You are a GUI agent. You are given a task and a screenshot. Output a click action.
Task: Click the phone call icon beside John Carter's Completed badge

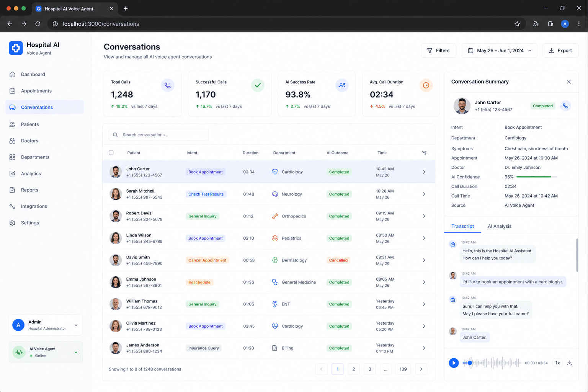point(565,106)
